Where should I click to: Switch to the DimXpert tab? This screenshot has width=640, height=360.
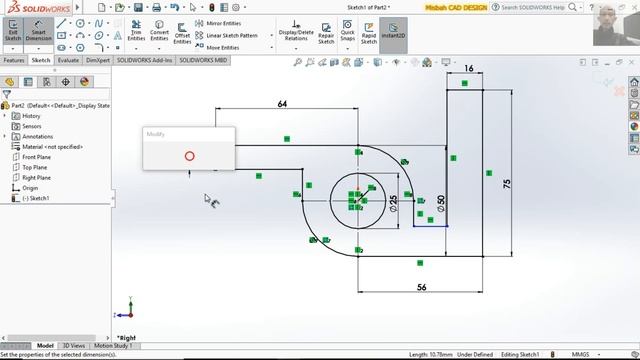pos(98,60)
